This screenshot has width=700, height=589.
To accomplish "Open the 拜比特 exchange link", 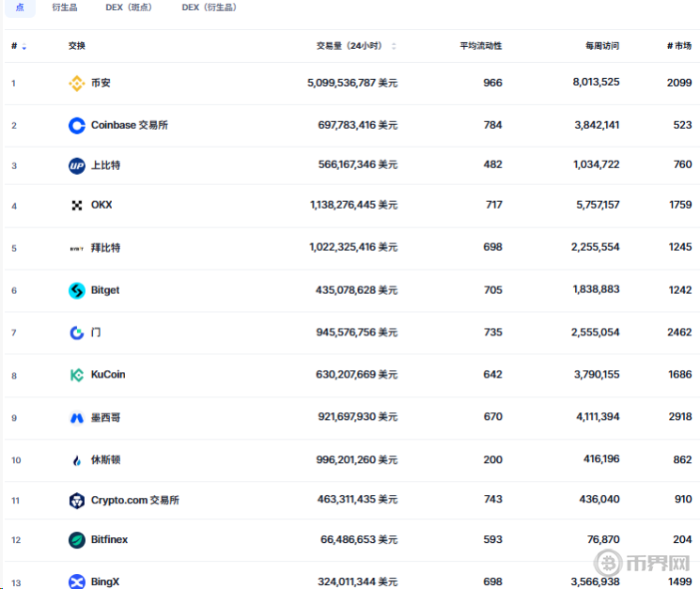I will 106,248.
